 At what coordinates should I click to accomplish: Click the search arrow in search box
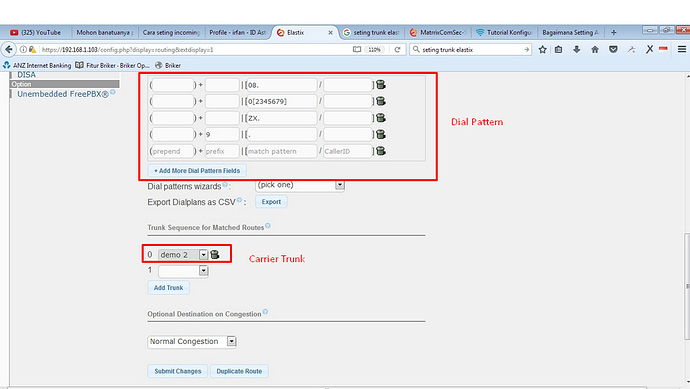[x=526, y=50]
